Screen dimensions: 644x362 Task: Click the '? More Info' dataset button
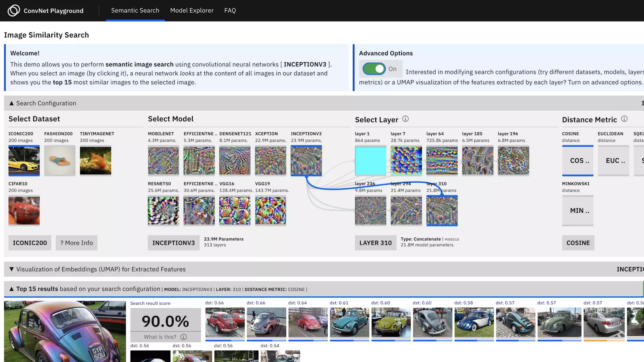[76, 243]
